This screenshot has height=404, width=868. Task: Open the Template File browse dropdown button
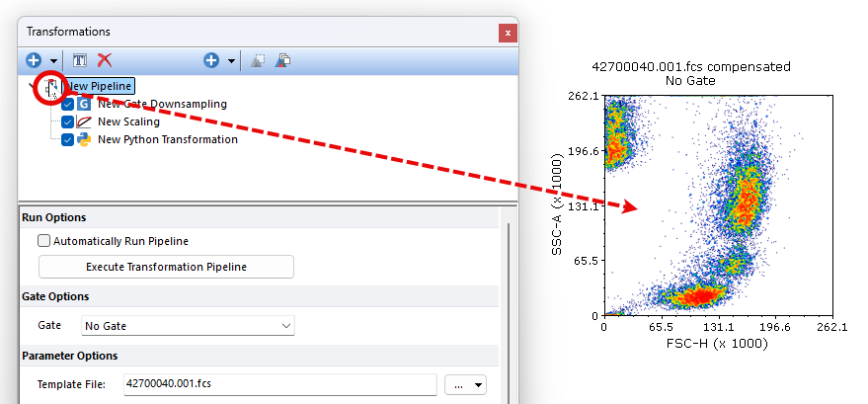pos(466,385)
